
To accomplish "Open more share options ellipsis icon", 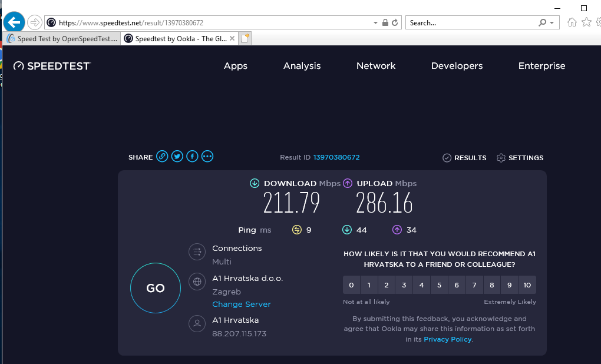I will pos(207,156).
